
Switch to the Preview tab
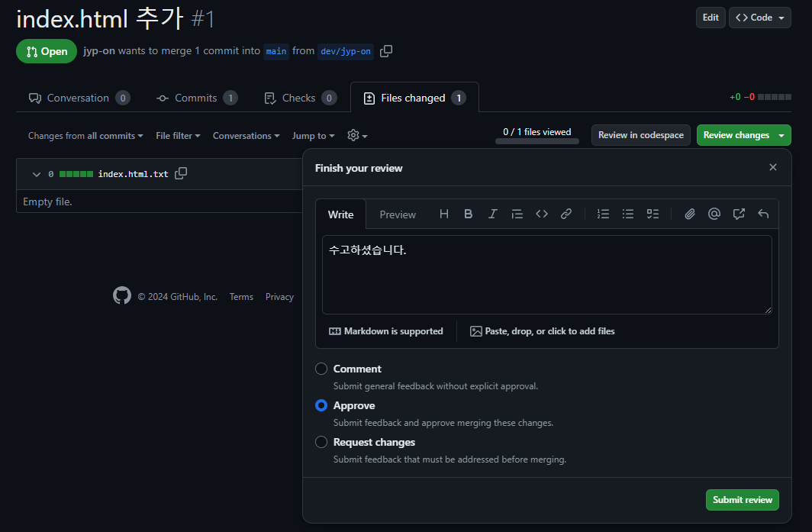click(397, 214)
